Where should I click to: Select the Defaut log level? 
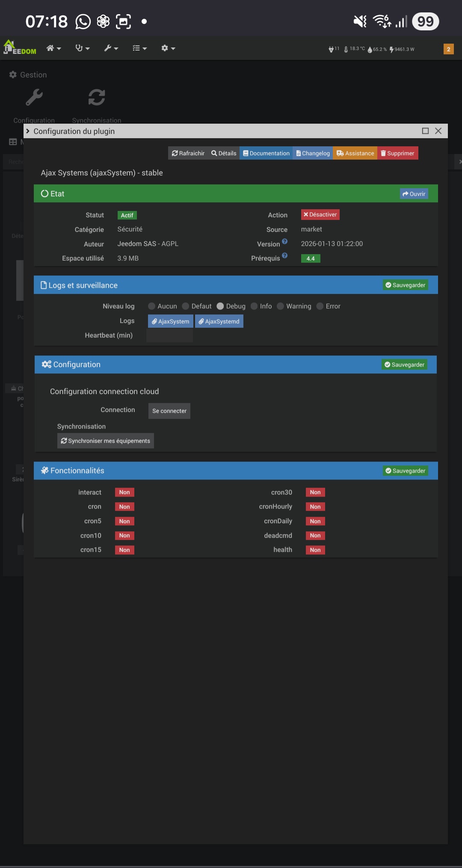[185, 306]
